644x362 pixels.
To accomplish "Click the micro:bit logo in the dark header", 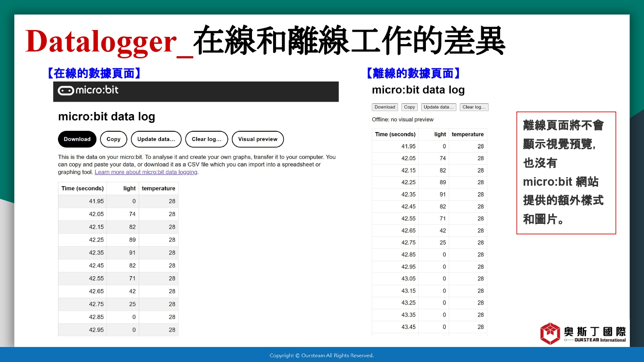I will 88,90.
